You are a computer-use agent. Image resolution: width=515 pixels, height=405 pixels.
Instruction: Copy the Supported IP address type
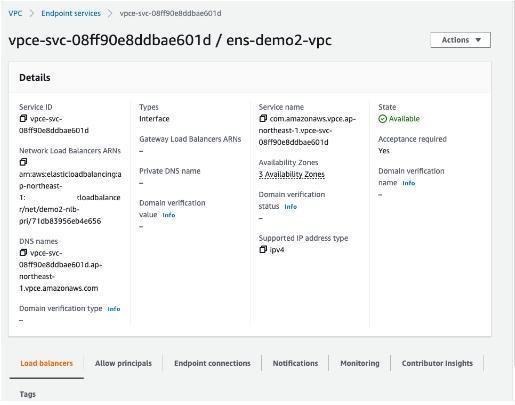263,249
